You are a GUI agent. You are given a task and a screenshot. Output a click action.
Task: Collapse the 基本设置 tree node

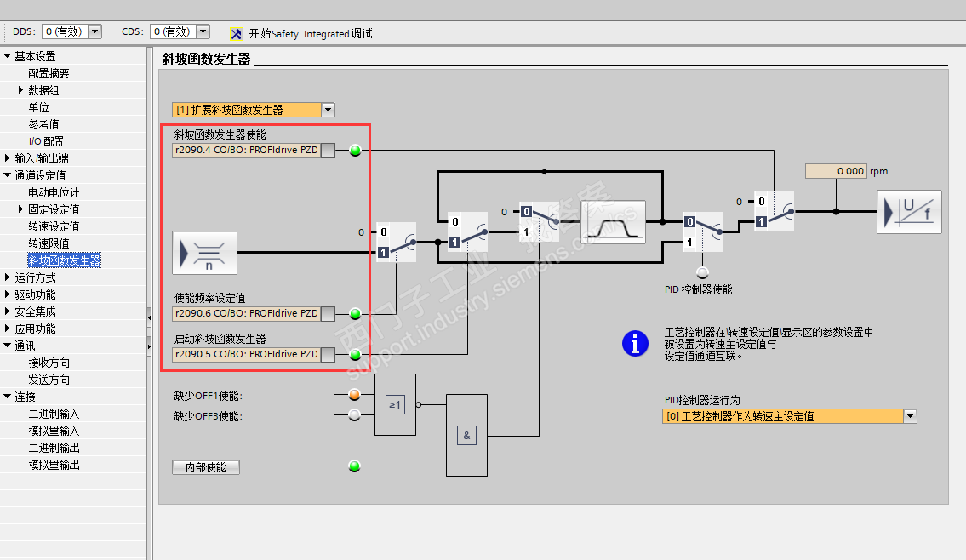8,56
